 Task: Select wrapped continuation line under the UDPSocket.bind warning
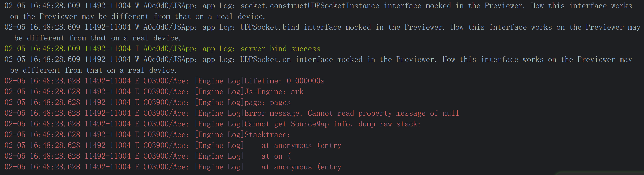click(97, 38)
